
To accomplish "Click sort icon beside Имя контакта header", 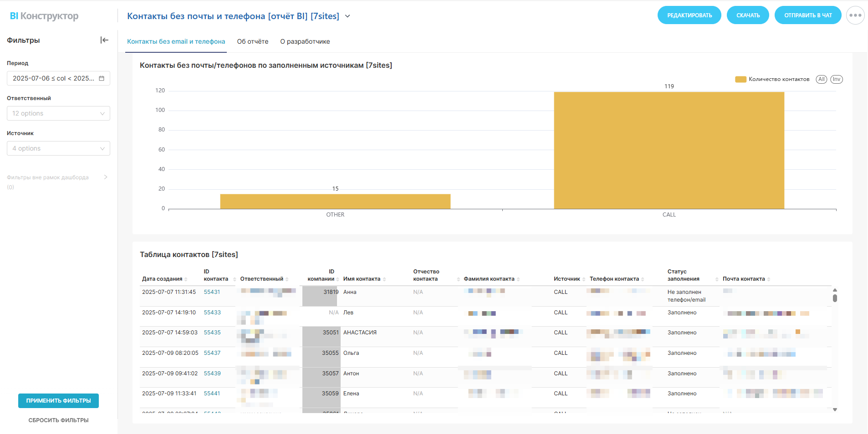I will [384, 279].
